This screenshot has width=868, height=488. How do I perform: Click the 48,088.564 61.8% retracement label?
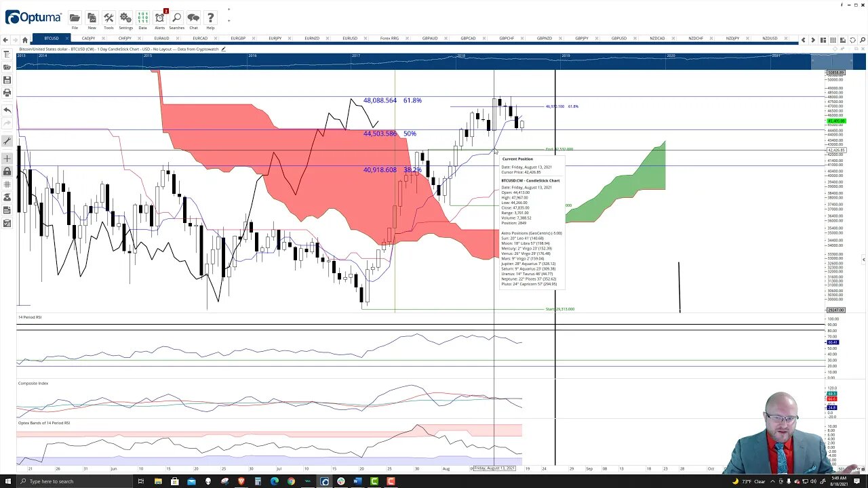(x=392, y=100)
